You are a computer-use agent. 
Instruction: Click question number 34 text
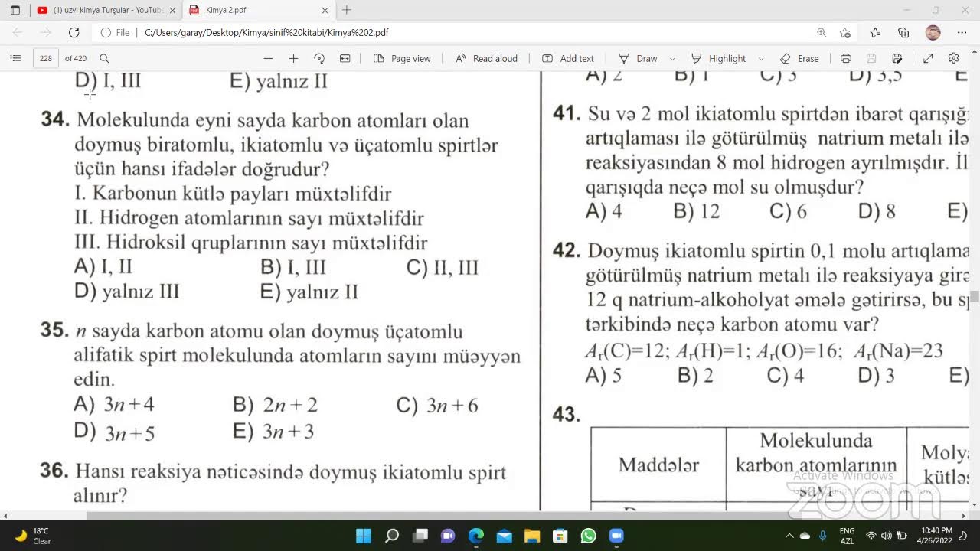click(x=55, y=119)
